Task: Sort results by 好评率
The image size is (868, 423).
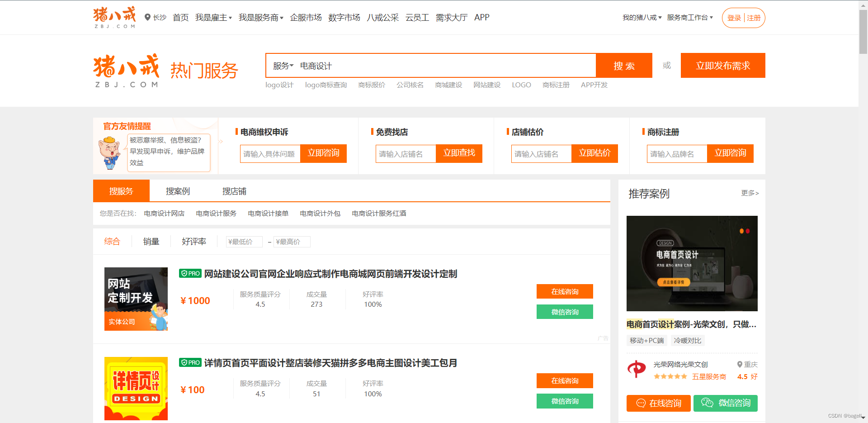Action: (x=194, y=241)
